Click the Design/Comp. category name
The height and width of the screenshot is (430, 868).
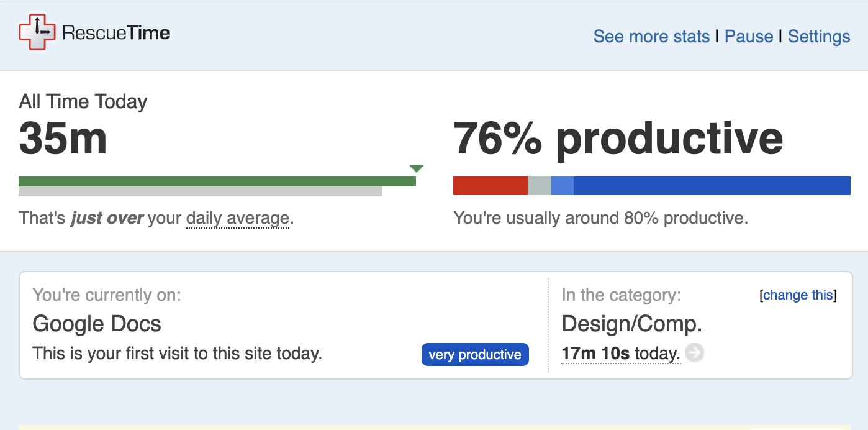[x=632, y=324]
